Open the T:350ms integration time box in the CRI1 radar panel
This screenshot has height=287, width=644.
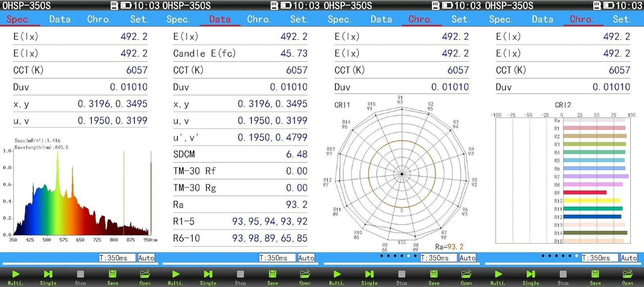438,258
